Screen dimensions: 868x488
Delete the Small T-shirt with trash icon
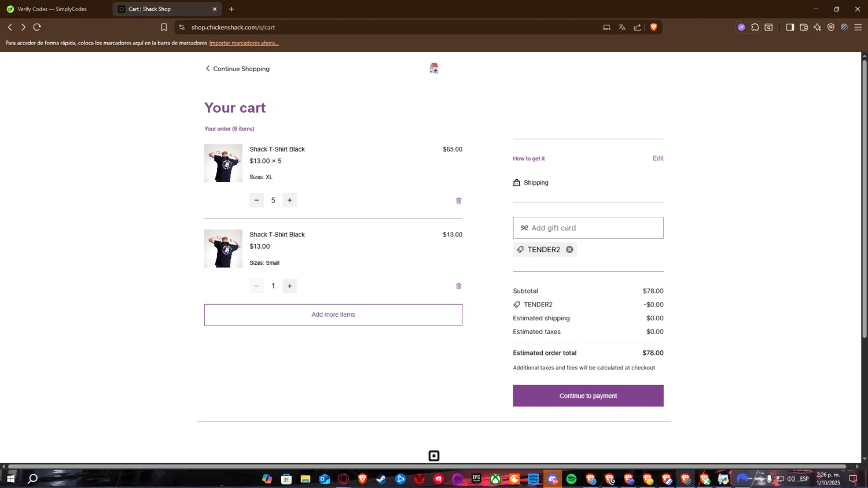point(459,286)
